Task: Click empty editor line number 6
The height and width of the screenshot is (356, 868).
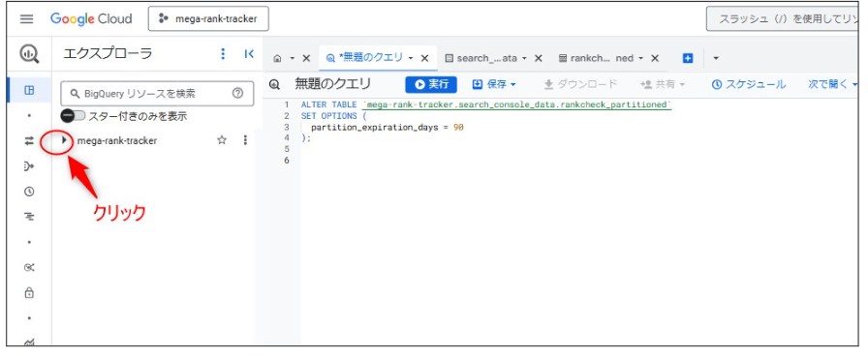Action: (x=286, y=161)
